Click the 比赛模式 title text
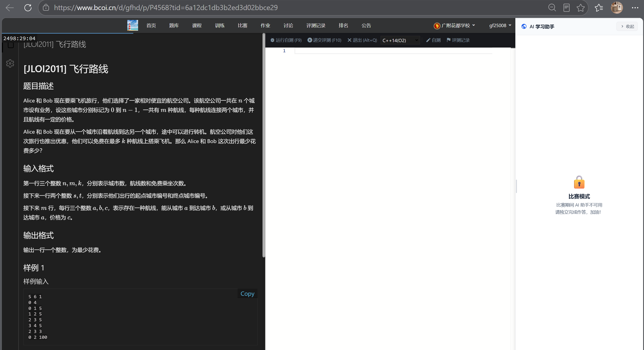 click(x=579, y=196)
